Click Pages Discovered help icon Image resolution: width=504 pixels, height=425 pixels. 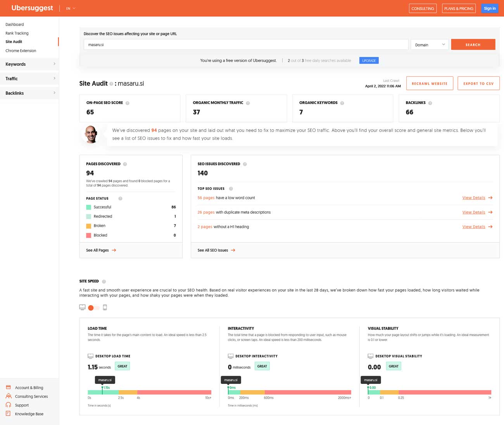[125, 164]
